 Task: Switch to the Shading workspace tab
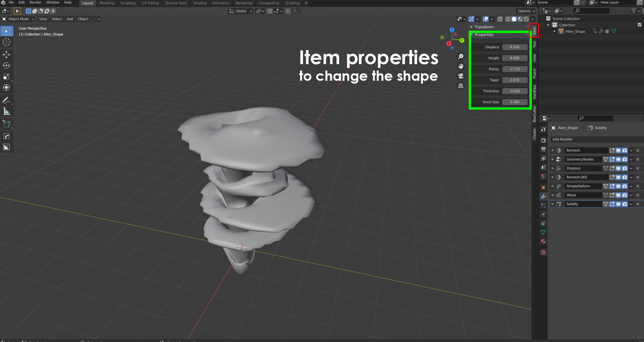199,3
